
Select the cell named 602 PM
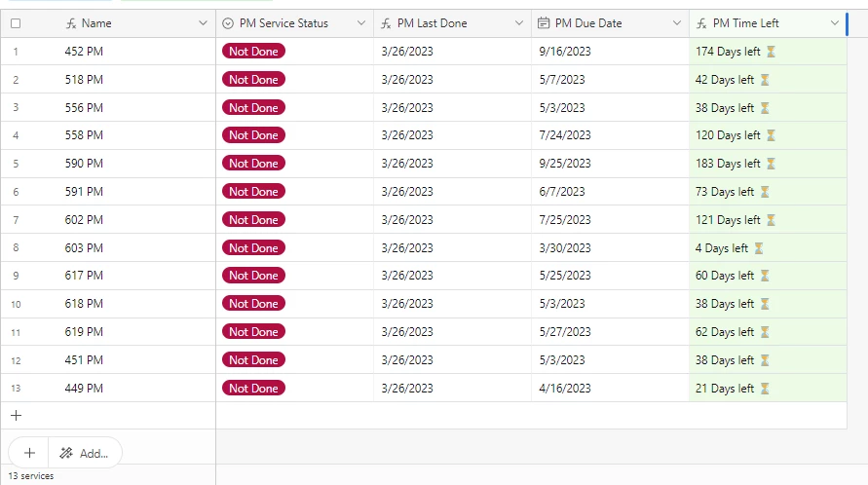pos(84,220)
